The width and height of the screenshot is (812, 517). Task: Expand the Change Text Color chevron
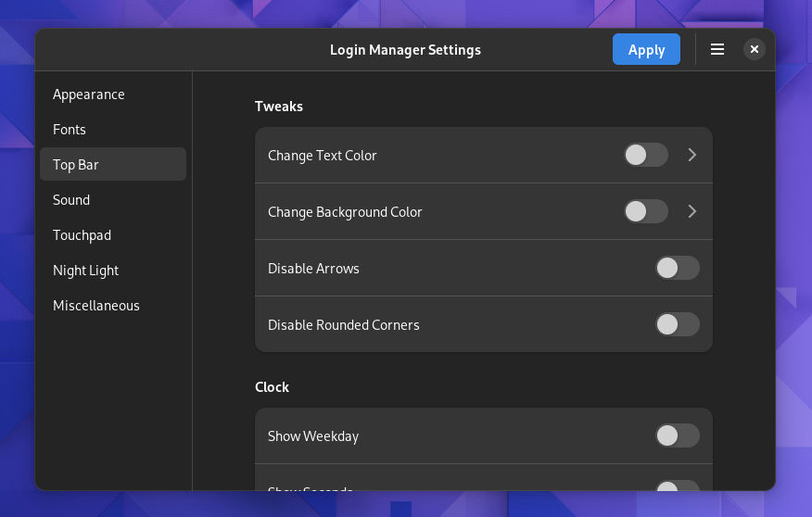point(692,156)
